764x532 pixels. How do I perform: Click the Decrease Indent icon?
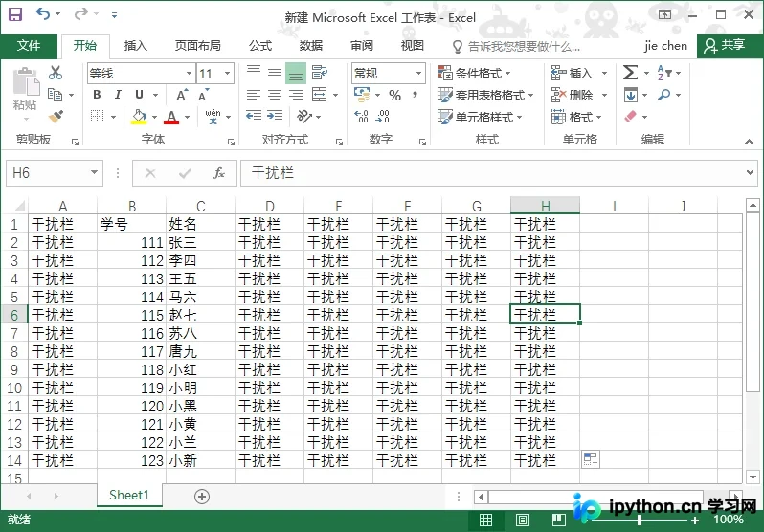coord(254,117)
